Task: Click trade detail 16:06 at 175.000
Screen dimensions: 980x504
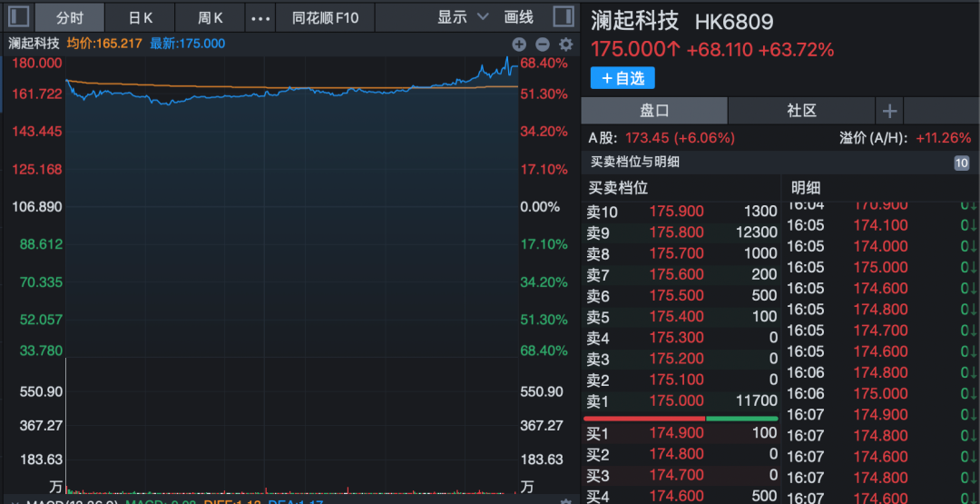Action: [x=881, y=393]
